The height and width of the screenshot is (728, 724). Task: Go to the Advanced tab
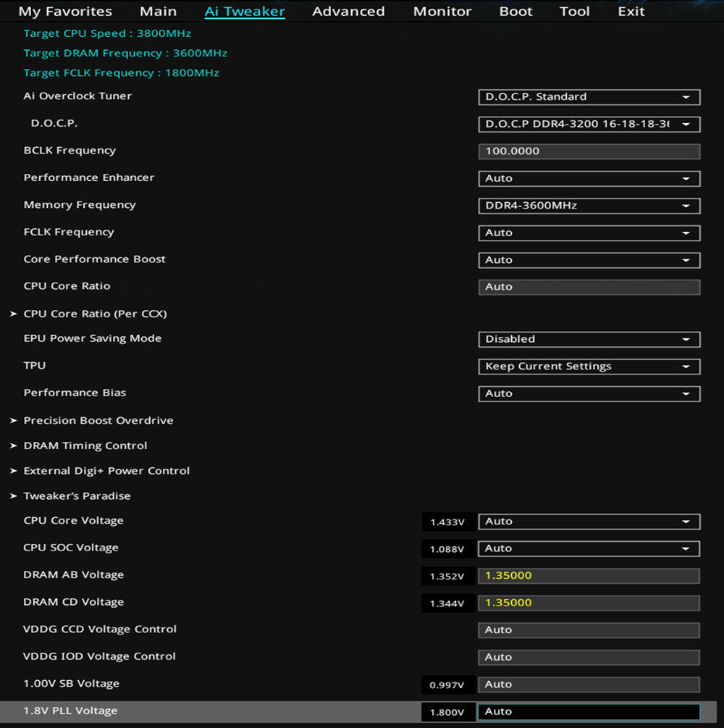348,11
